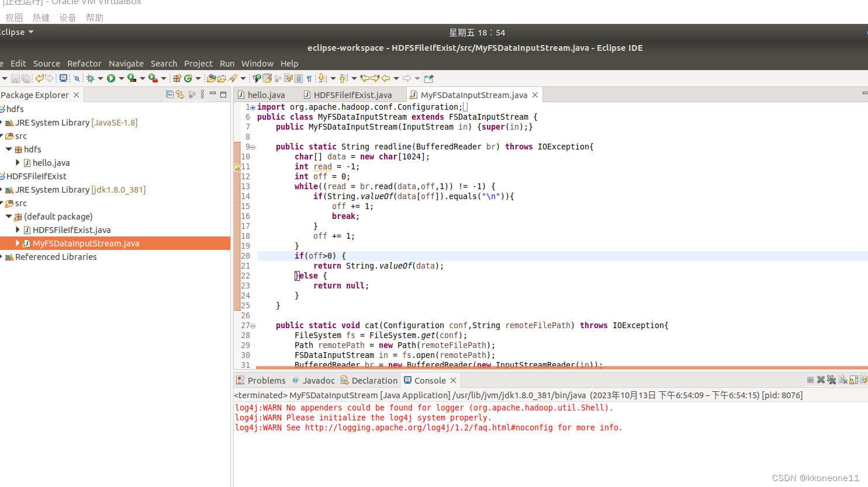This screenshot has width=868, height=487.
Task: Open the Navigate menu
Action: pos(126,64)
